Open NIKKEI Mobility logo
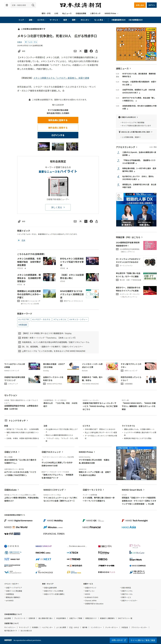This screenshot has width=161, height=644. click(53, 521)
